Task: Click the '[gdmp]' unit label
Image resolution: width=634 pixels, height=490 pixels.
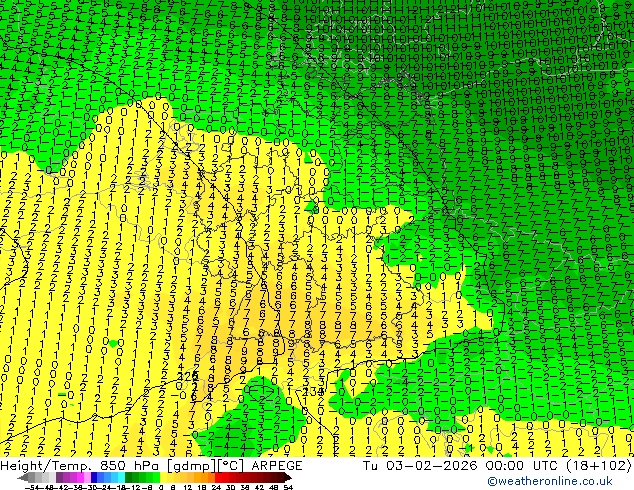Action: (190, 466)
